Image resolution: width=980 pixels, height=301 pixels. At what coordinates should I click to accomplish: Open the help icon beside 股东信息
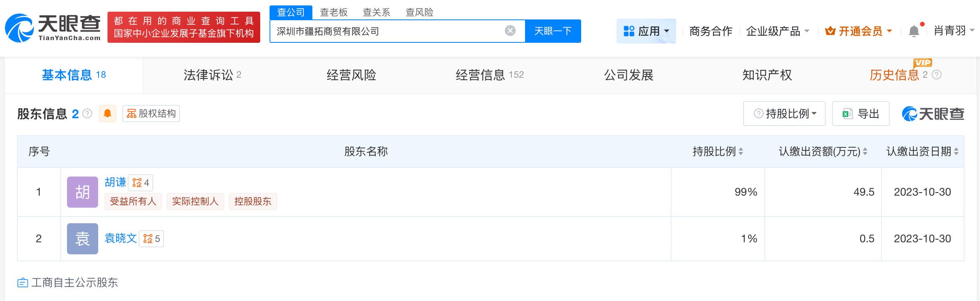click(88, 114)
